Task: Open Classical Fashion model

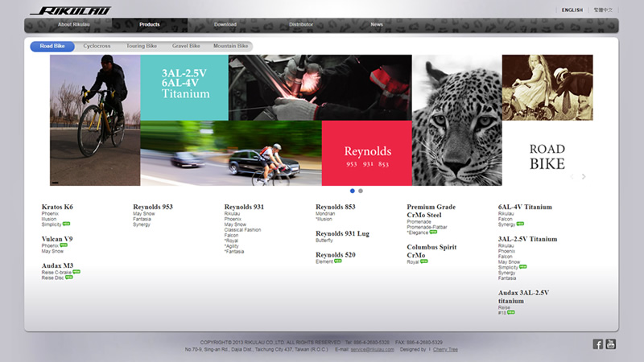Action: [243, 230]
